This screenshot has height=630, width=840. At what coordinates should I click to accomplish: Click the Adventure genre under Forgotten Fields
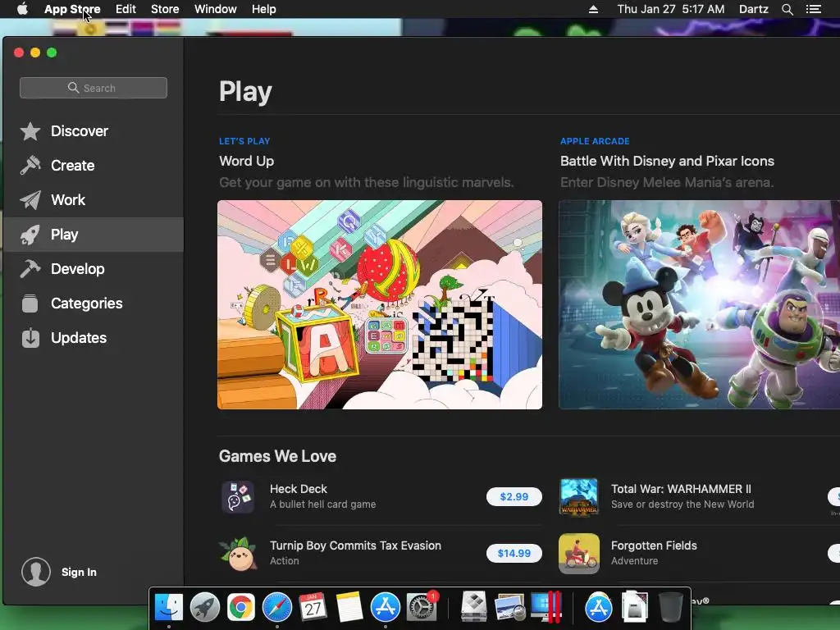634,561
